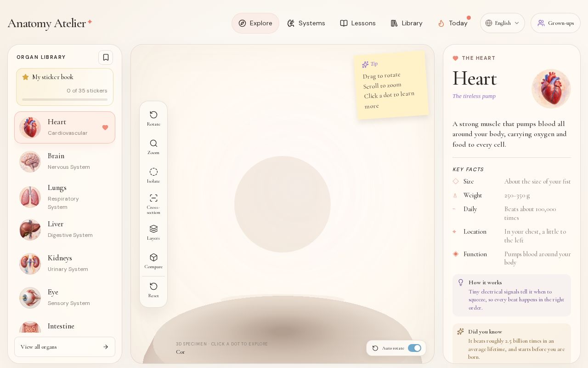588x368 pixels.
Task: Click the Did you know card
Action: click(x=512, y=344)
